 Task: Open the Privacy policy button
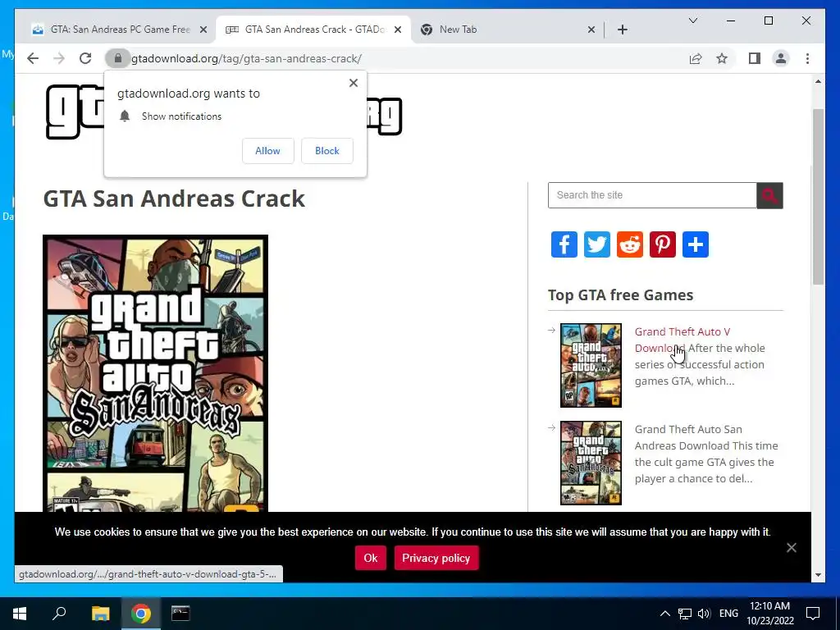436,558
